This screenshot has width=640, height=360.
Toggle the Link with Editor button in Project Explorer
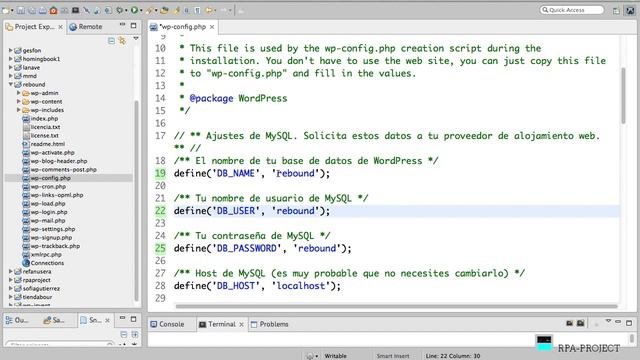[x=122, y=40]
